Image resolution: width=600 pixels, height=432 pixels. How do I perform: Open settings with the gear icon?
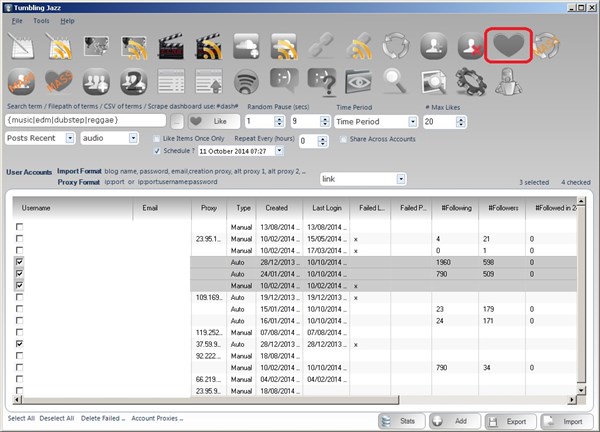click(471, 82)
